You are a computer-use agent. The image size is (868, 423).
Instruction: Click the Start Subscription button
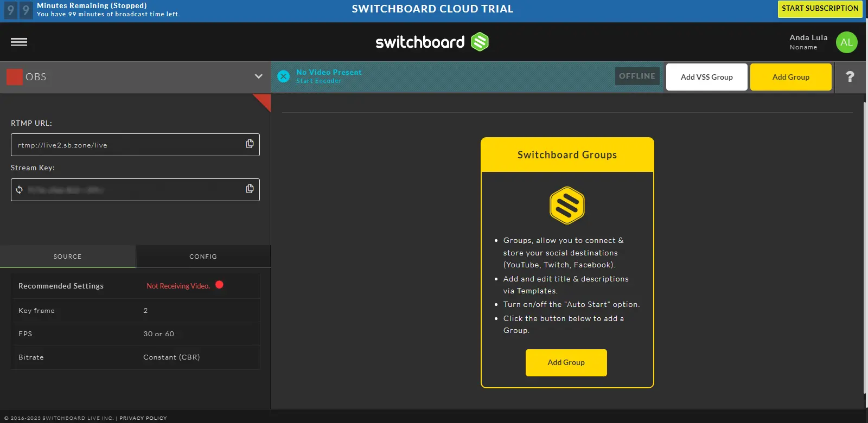point(820,9)
